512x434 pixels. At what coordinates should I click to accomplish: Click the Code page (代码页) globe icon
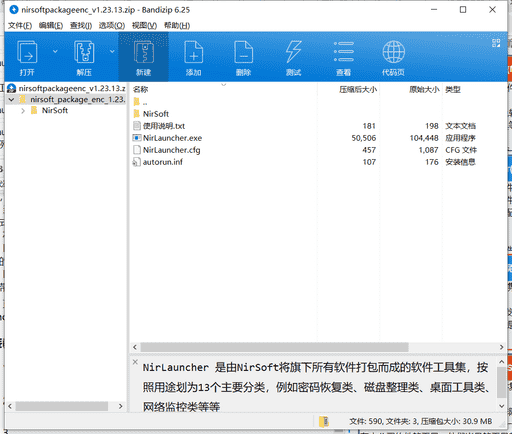pos(394,52)
